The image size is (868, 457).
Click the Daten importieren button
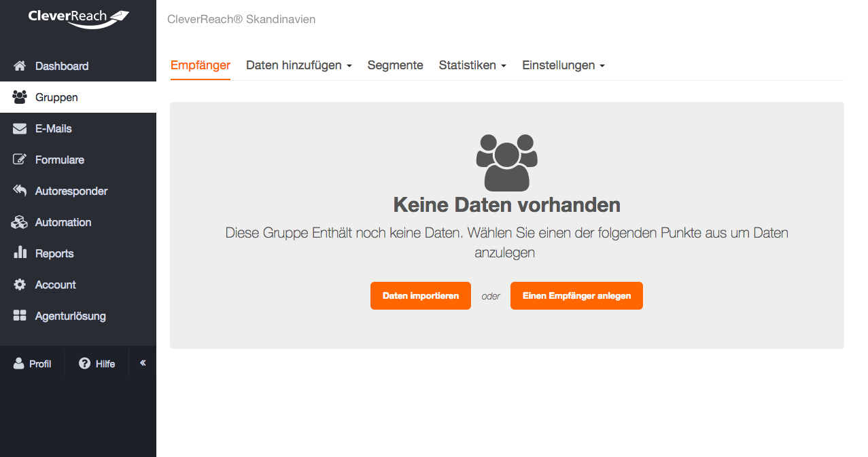point(421,295)
